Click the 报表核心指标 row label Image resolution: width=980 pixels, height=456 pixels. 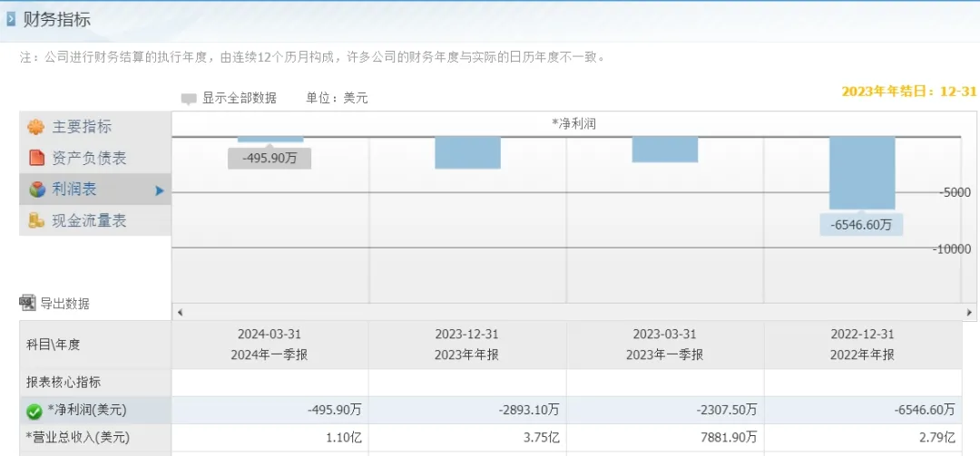64,383
